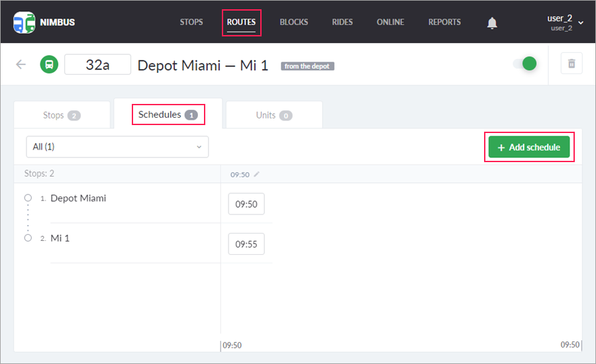Image resolution: width=596 pixels, height=364 pixels.
Task: Expand the user_2 account menu
Action: tap(565, 23)
